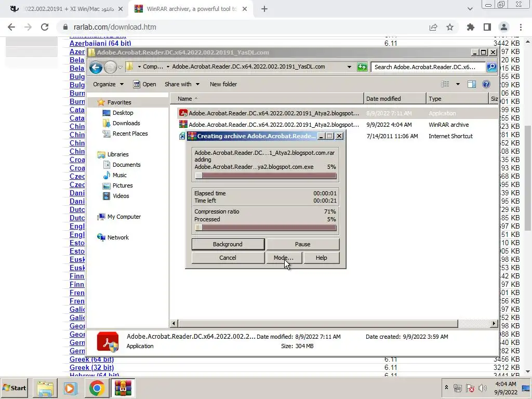Viewport: 532px width, 399px height.
Task: Open the recent pages dropdown beside forward button
Action: coord(120,67)
